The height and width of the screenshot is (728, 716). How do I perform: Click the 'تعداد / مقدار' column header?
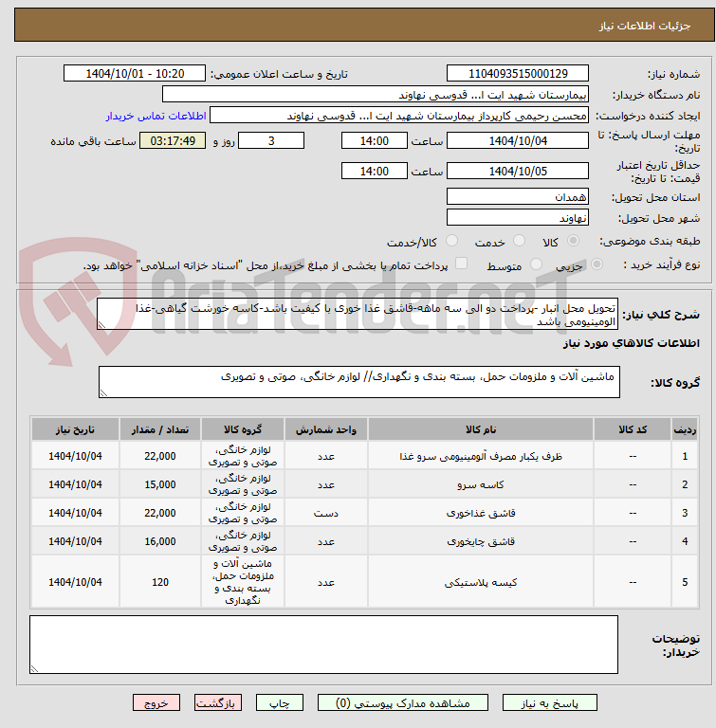coord(160,429)
